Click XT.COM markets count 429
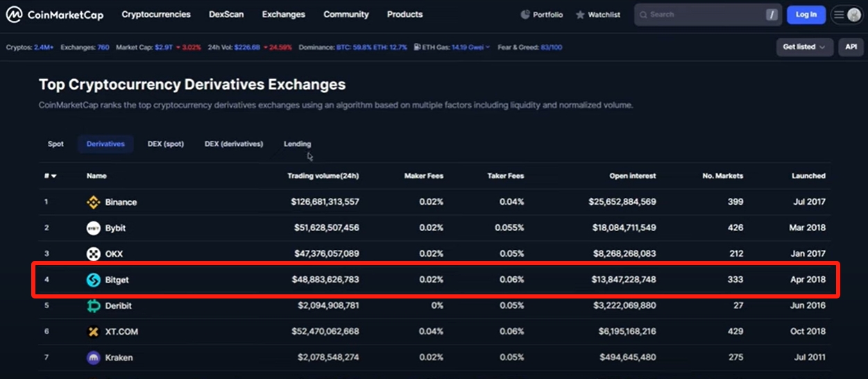 point(736,332)
